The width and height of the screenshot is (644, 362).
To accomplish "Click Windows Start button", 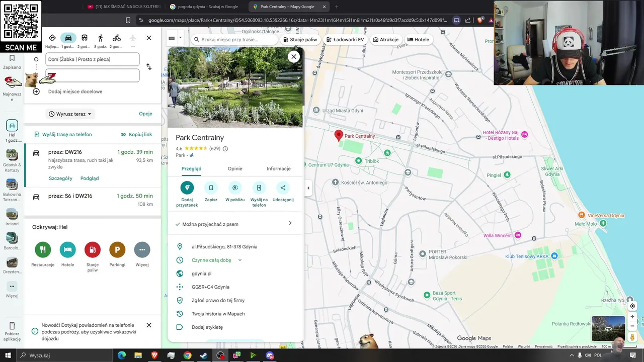I will [x=7, y=355].
